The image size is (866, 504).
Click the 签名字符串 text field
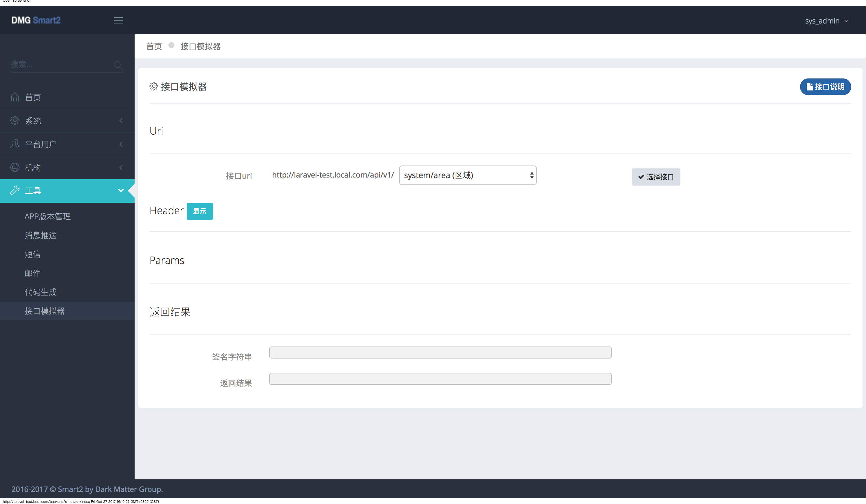point(440,353)
